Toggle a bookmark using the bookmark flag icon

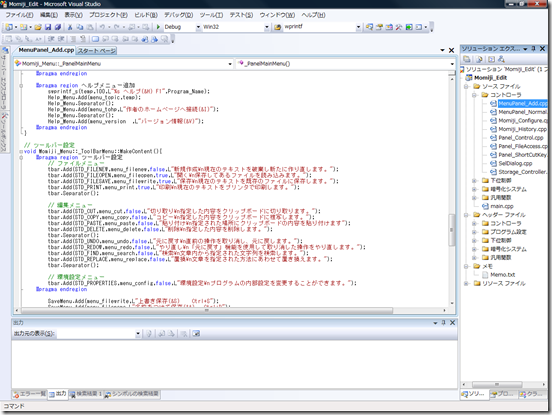click(95, 39)
